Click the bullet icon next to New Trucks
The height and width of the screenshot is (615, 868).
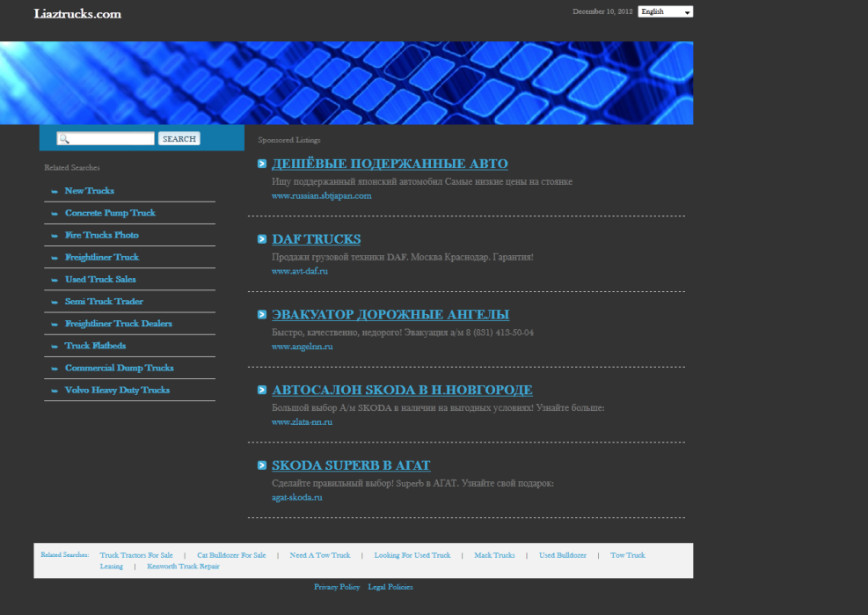pyautogui.click(x=55, y=191)
